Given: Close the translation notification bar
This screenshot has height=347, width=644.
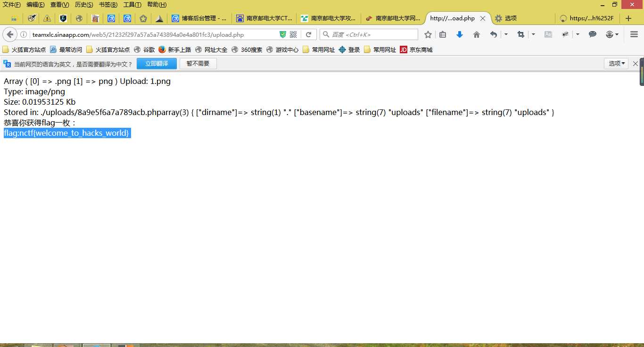Looking at the screenshot, I should pyautogui.click(x=636, y=64).
